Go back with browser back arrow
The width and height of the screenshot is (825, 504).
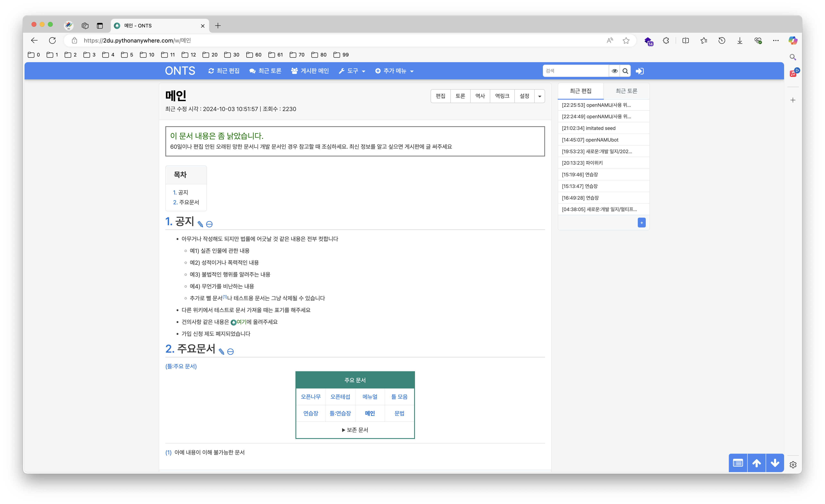34,40
